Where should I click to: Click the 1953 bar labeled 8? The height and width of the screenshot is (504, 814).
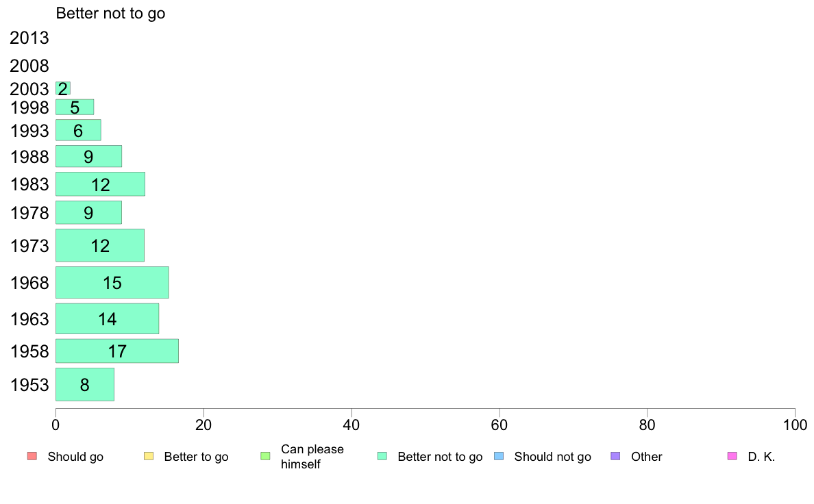click(84, 385)
